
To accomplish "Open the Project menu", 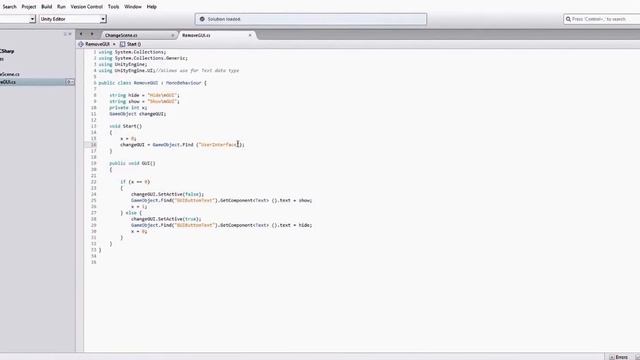I will [x=29, y=7].
